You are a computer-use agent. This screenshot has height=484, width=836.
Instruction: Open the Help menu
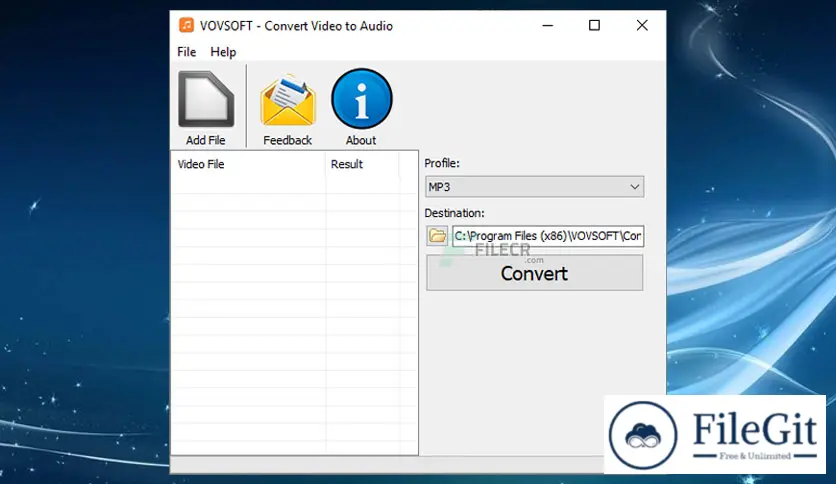coord(223,52)
